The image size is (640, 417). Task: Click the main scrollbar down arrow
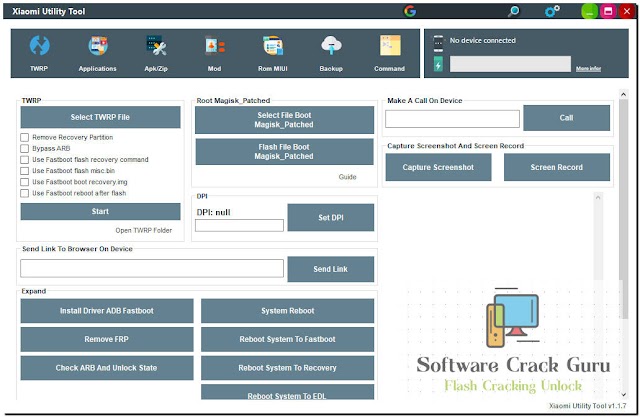[623, 395]
